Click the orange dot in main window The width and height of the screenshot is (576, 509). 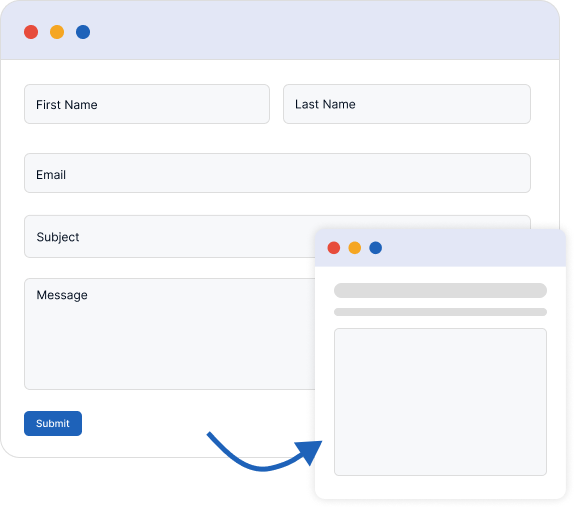pos(57,32)
